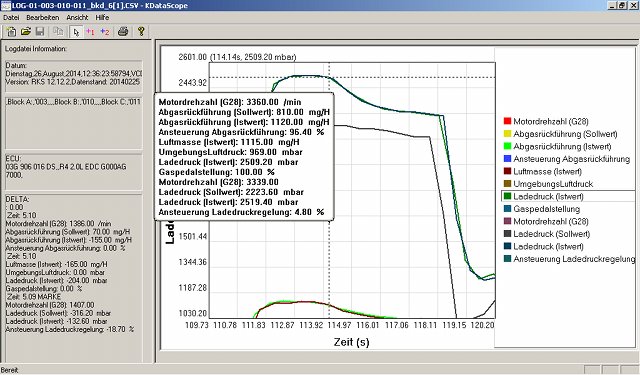Click y-axis tick label 2443.92

193,83
